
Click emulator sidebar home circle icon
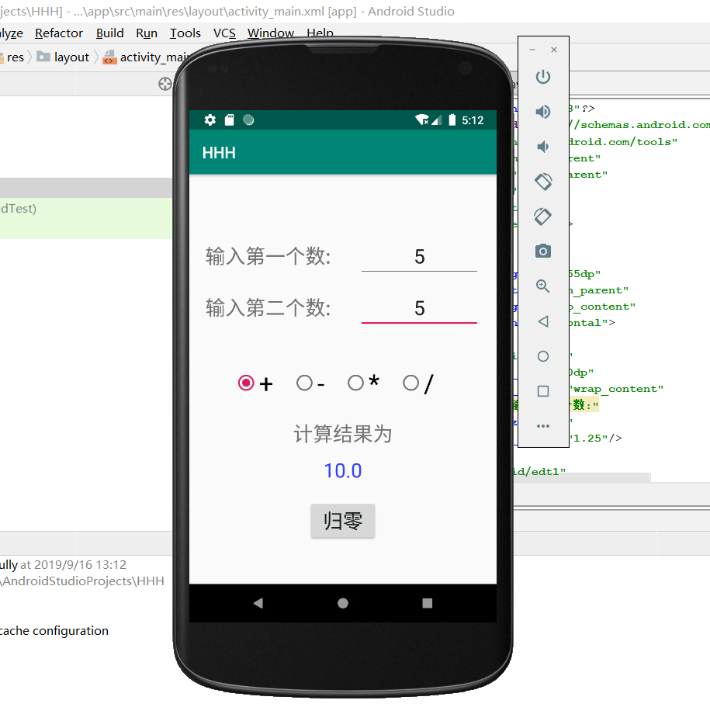[543, 356]
